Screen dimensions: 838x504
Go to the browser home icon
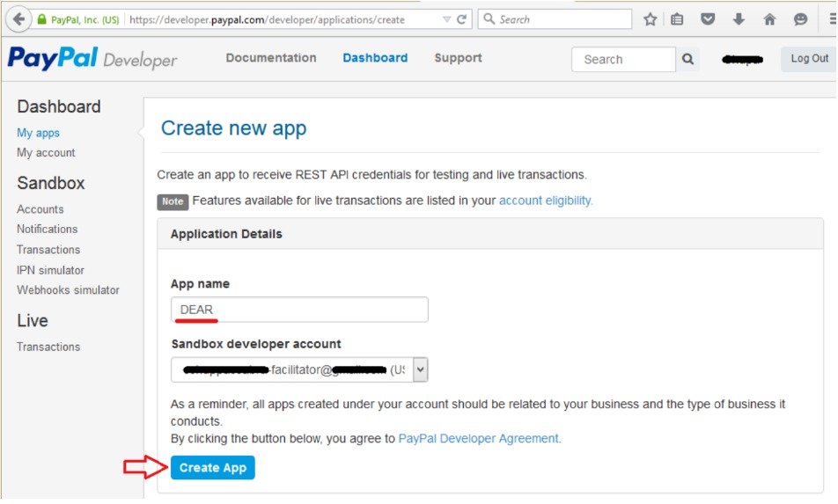(x=769, y=19)
